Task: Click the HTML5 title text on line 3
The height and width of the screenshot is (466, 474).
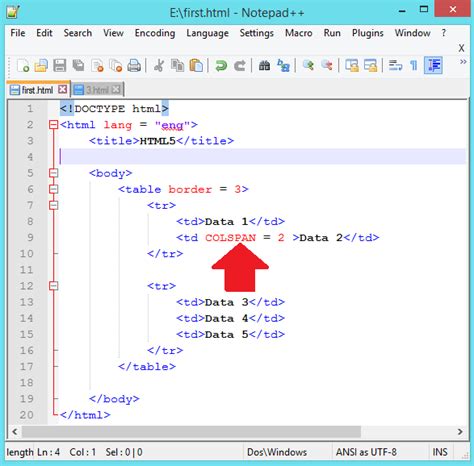Action: [x=158, y=141]
